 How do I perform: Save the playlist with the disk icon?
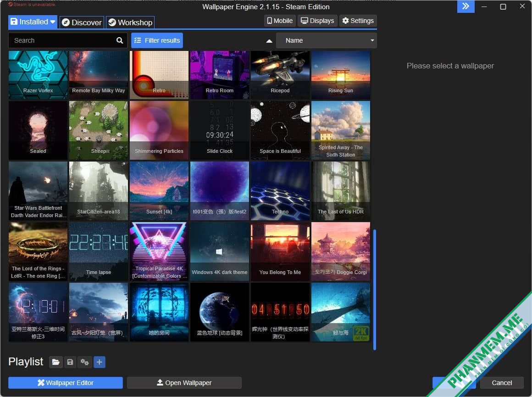[70, 362]
